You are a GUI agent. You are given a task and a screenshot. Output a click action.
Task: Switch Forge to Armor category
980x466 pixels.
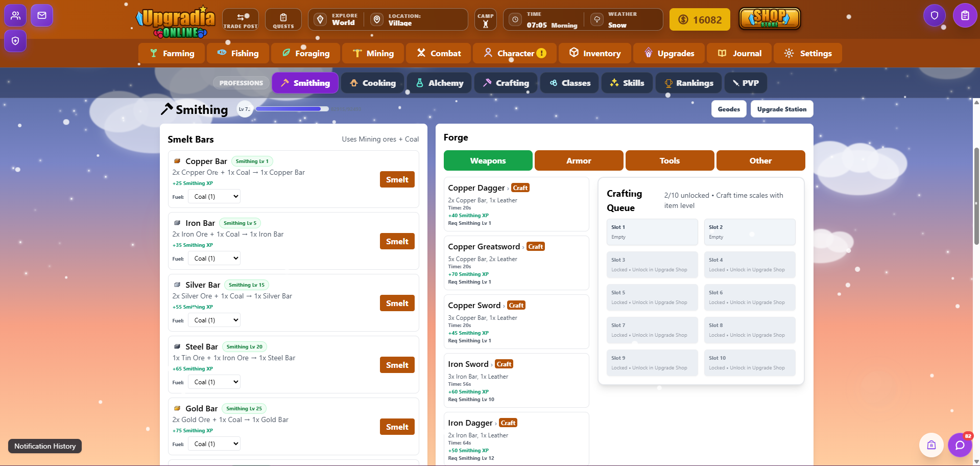tap(579, 160)
